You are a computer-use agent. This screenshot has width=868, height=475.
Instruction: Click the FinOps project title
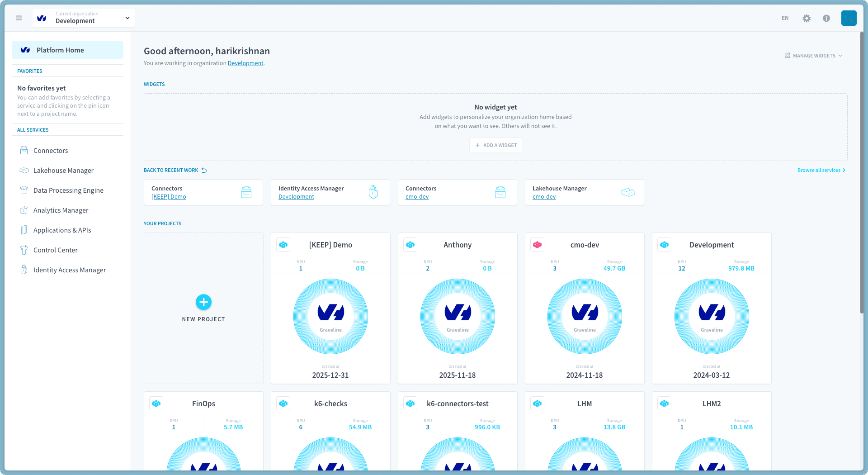tap(203, 404)
